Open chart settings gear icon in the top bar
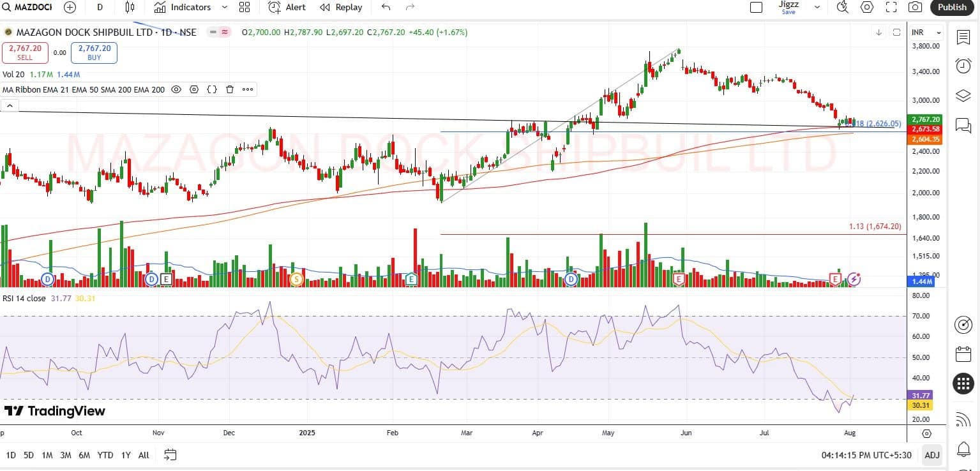Image resolution: width=980 pixels, height=471 pixels. click(867, 7)
